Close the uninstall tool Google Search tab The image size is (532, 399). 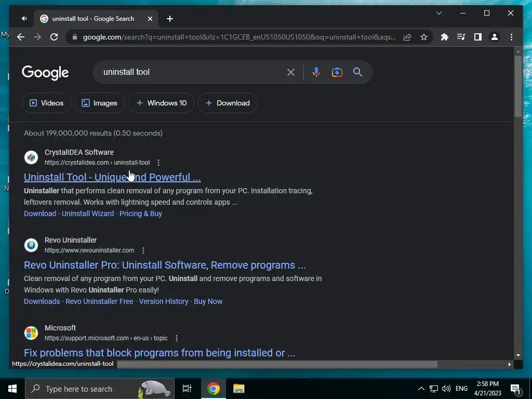(150, 19)
